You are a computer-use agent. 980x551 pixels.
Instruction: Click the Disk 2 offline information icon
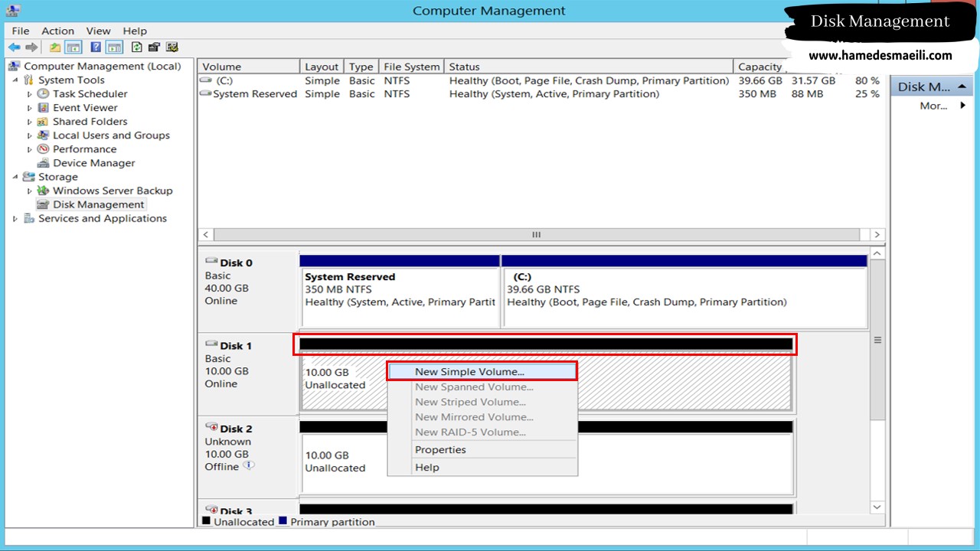tap(248, 465)
